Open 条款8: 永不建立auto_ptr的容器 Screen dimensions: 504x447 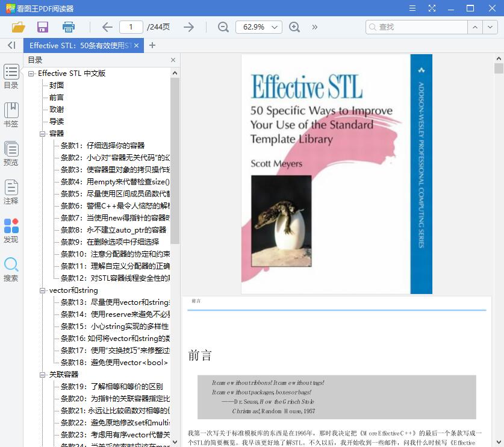(x=113, y=230)
